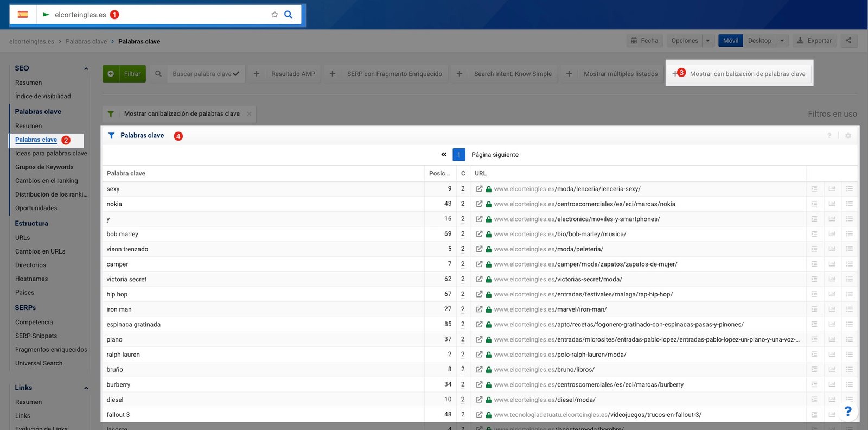Open external link icon for the sexy row

tap(479, 189)
